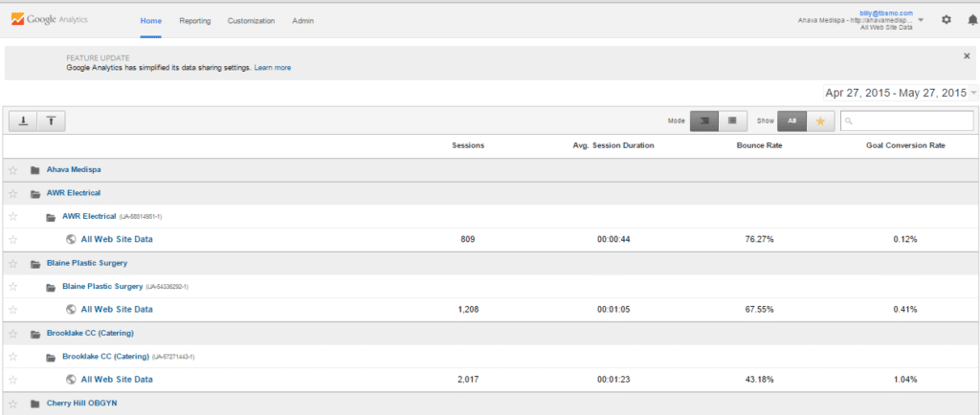
Task: Collapse the AWR Electrical property folder
Action: coord(51,216)
